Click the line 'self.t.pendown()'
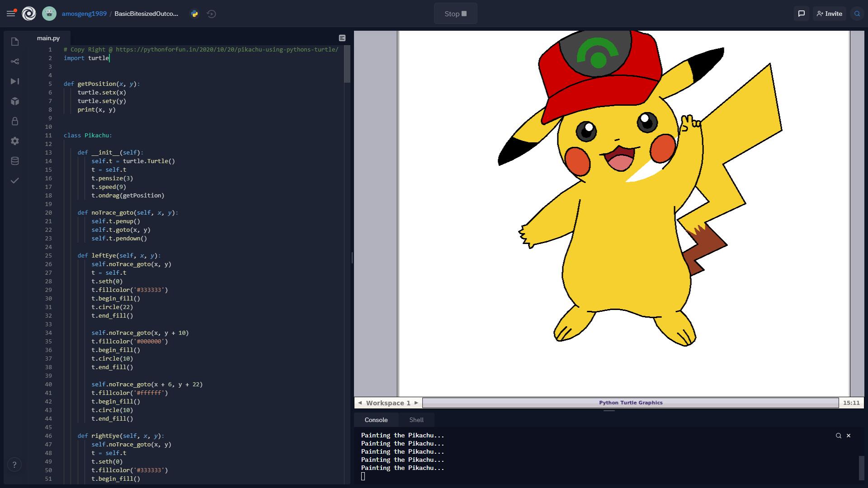The width and height of the screenshot is (868, 488). click(119, 239)
